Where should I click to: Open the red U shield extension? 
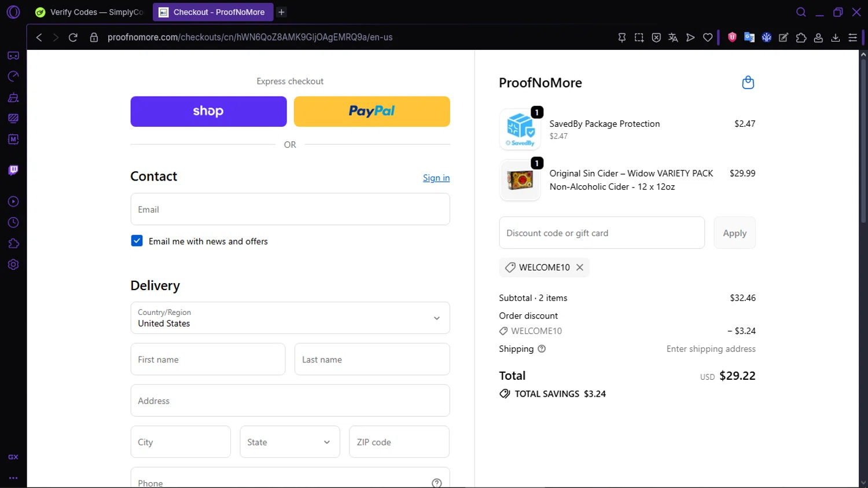pyautogui.click(x=732, y=37)
